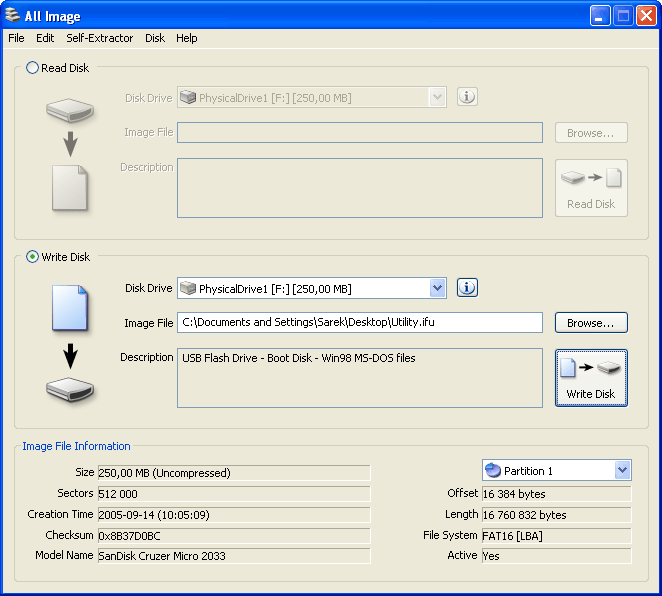
Task: Open the Edit menu
Action: coord(45,38)
